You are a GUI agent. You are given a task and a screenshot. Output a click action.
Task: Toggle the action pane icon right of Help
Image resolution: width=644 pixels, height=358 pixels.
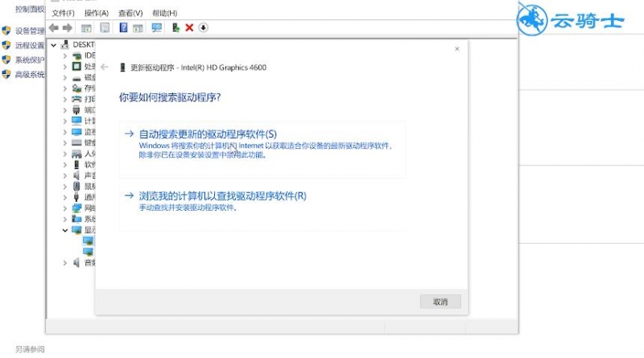click(x=138, y=28)
